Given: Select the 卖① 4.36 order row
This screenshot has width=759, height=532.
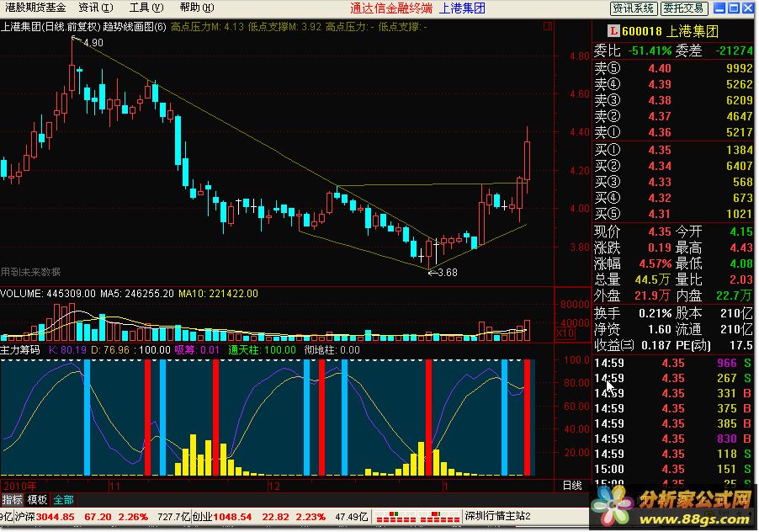Looking at the screenshot, I should coord(673,132).
